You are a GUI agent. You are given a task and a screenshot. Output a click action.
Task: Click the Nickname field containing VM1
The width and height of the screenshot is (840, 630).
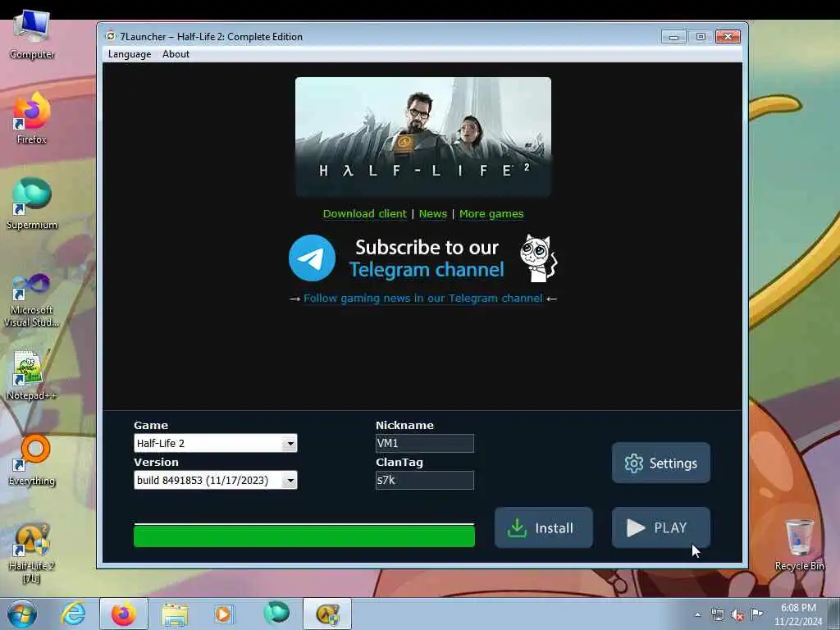[x=424, y=443]
